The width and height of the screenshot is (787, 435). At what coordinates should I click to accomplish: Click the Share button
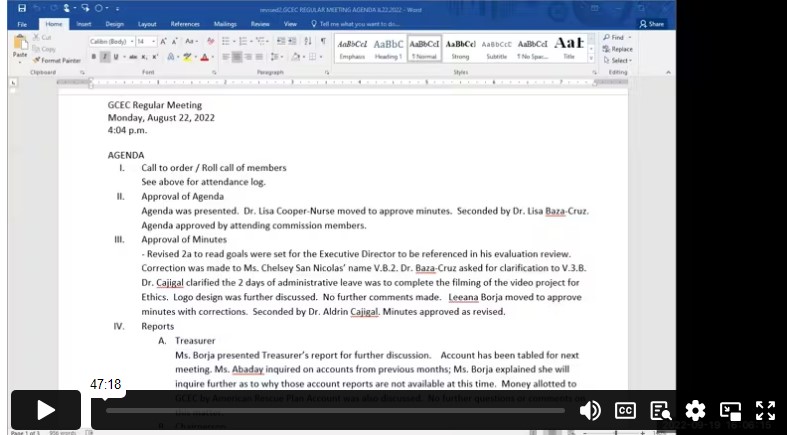651,24
